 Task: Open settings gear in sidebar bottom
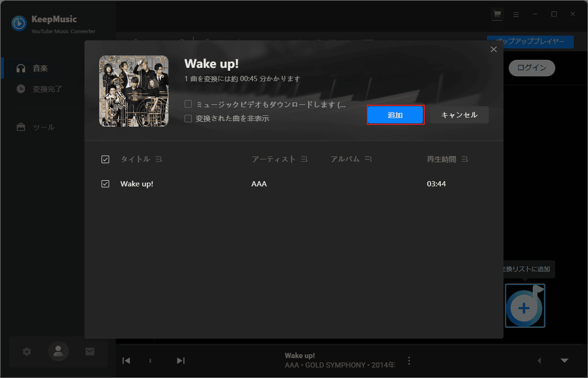(27, 351)
